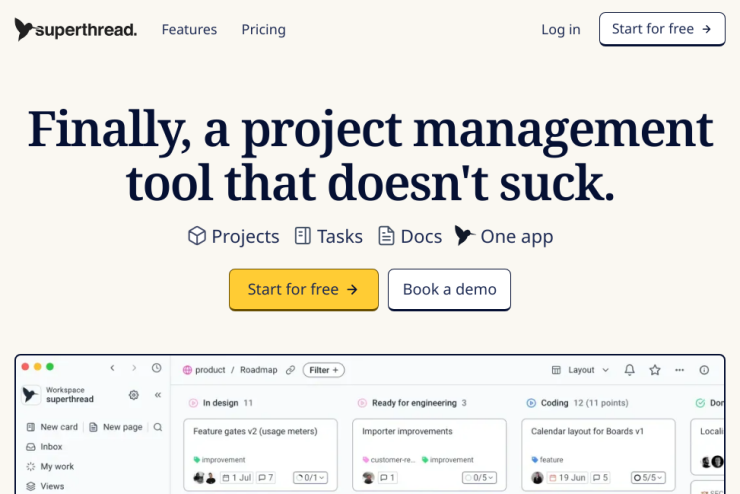Image resolution: width=740 pixels, height=494 pixels.
Task: Click New page in sidebar
Action: coord(116,427)
